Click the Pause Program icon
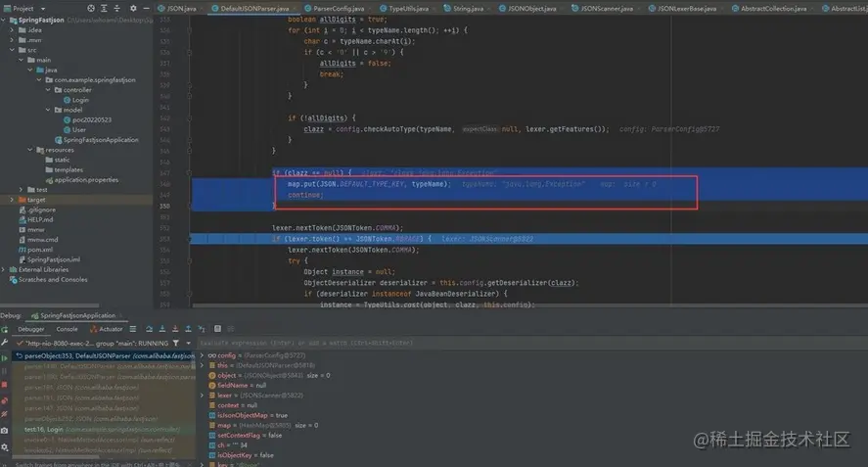 point(5,371)
